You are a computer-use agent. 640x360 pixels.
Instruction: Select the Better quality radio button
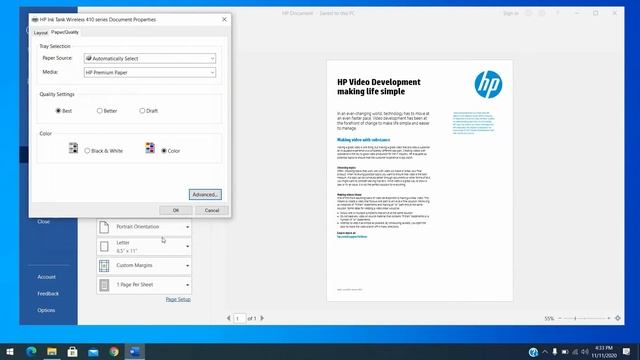100,111
